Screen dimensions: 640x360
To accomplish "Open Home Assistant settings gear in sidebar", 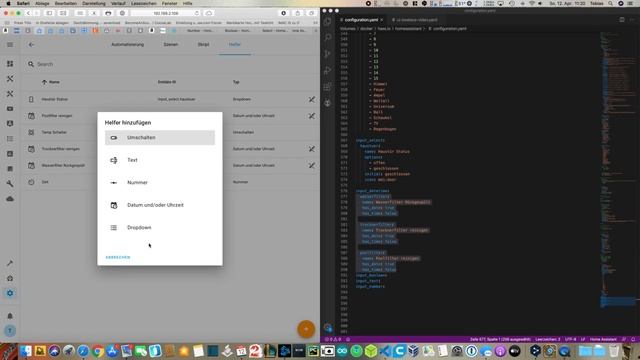I will (10, 293).
